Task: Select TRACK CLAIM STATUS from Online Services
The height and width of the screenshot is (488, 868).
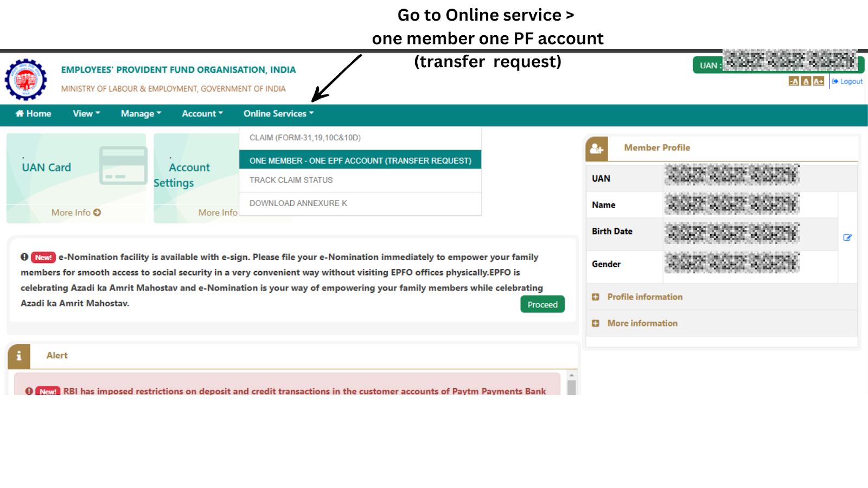Action: coord(291,180)
